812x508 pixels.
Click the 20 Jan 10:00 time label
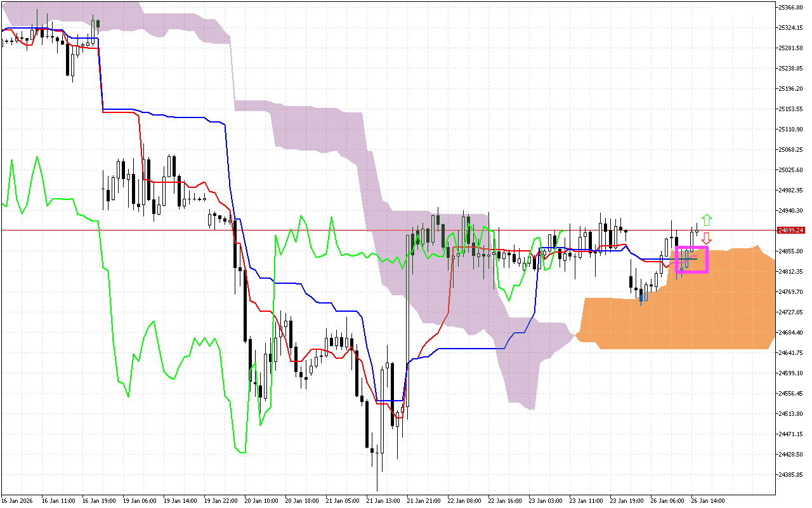pos(261,500)
